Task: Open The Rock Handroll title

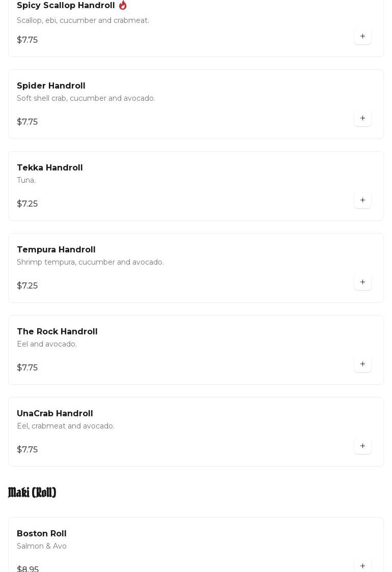Action: (57, 332)
